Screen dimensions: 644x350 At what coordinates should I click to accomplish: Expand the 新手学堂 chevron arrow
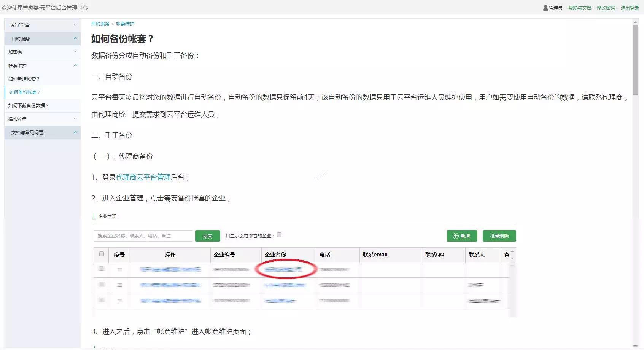click(x=75, y=25)
